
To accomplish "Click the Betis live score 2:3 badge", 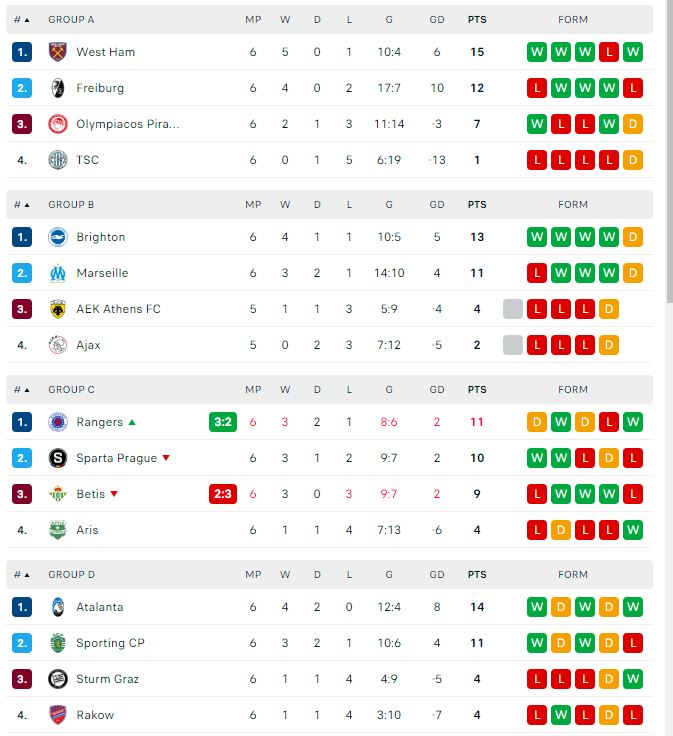I will tap(223, 494).
